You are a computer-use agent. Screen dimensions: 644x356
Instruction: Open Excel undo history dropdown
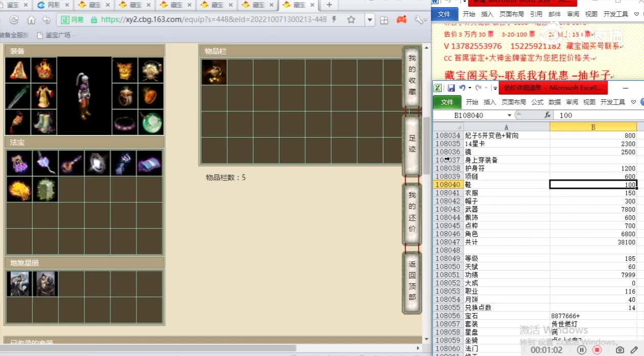click(x=470, y=88)
